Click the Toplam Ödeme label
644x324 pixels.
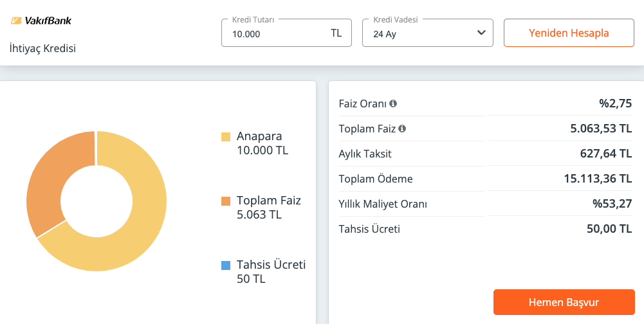(x=376, y=179)
